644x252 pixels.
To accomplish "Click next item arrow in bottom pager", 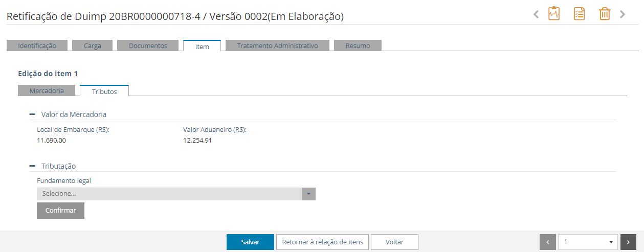I will 629,242.
